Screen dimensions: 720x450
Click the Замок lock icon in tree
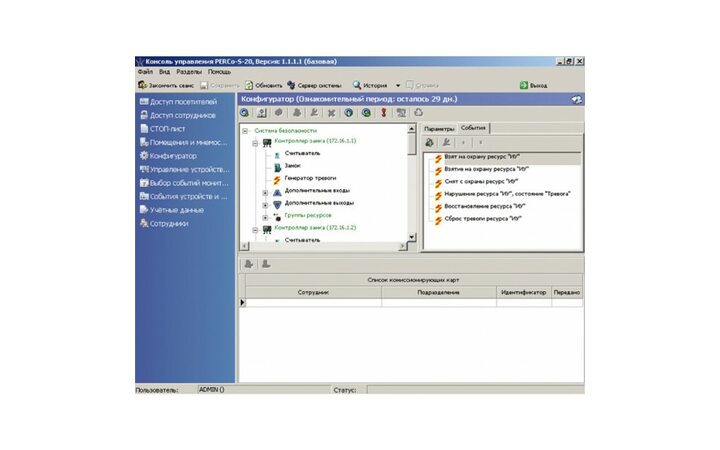coord(277,165)
